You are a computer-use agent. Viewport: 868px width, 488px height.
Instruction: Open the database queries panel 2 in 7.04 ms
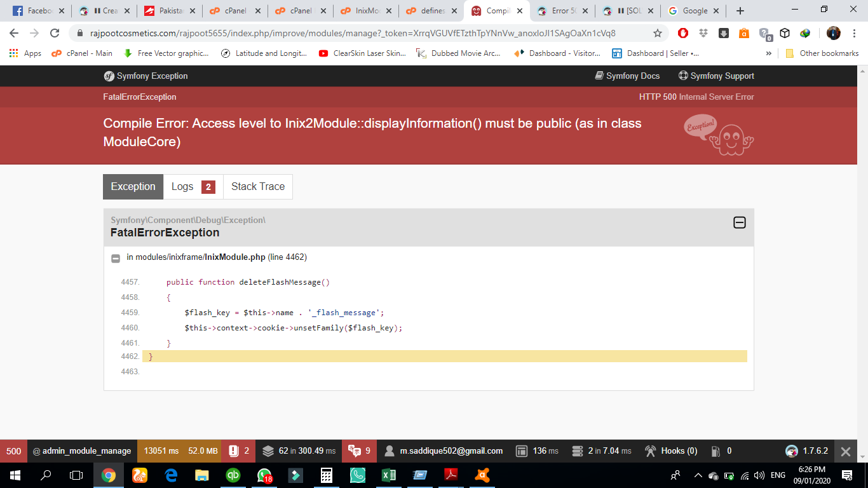[602, 451]
